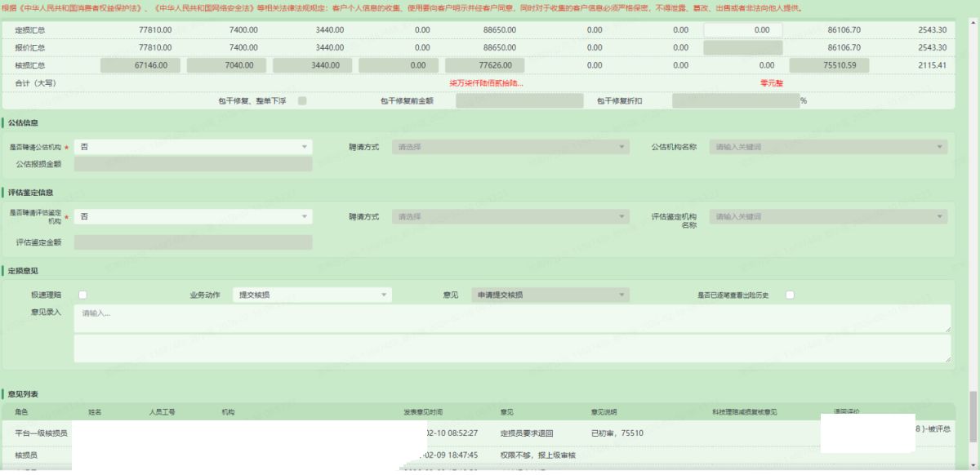Click the 包干修复折扣 percentage field
The height and width of the screenshot is (475, 980).
[735, 101]
